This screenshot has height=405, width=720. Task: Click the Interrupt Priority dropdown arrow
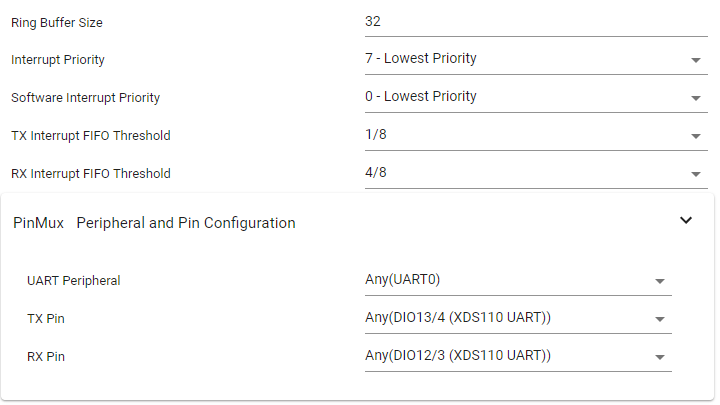coord(696,60)
